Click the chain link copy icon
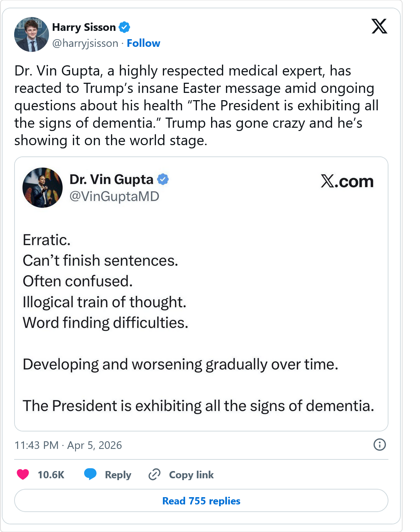This screenshot has width=420, height=532. [x=155, y=474]
